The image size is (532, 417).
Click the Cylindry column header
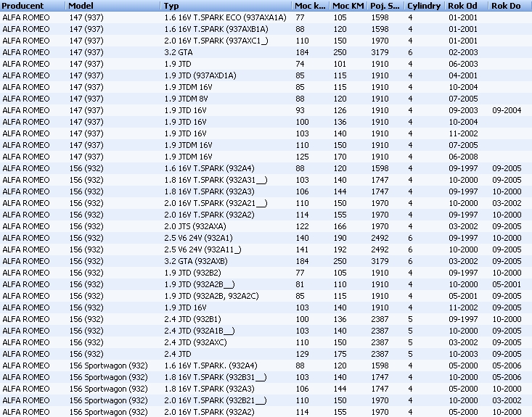click(x=425, y=6)
